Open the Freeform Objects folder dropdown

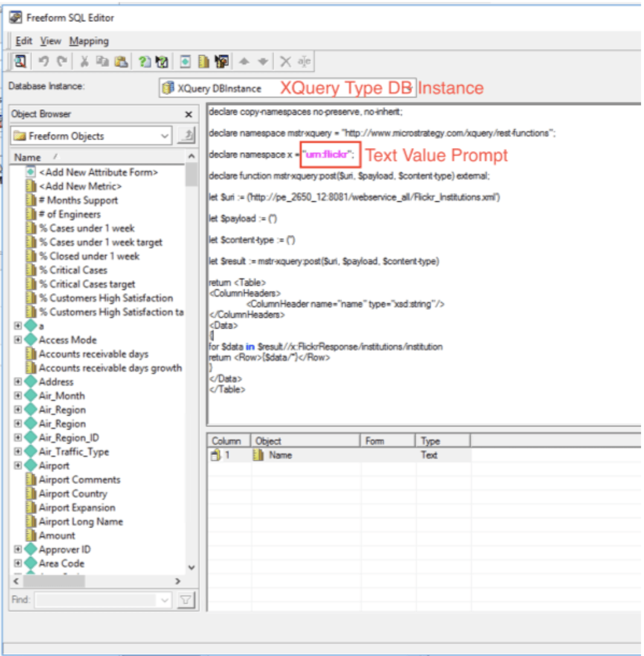click(165, 136)
